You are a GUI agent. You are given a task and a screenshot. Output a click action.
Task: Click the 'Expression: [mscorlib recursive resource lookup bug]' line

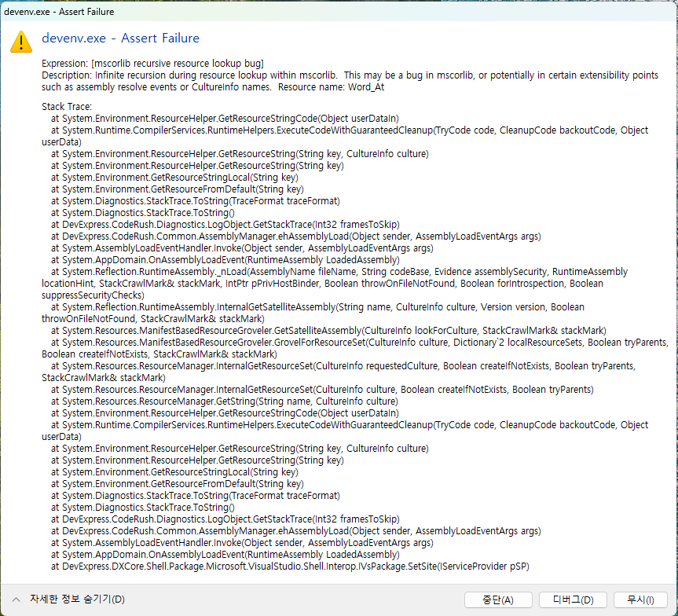152,63
